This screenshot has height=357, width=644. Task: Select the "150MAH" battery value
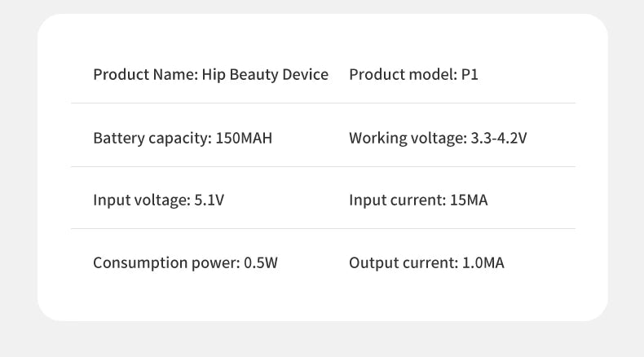tap(244, 138)
